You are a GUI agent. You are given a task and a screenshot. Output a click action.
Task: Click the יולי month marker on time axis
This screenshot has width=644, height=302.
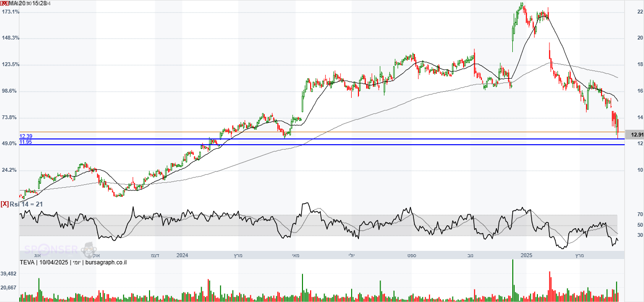coord(352,255)
